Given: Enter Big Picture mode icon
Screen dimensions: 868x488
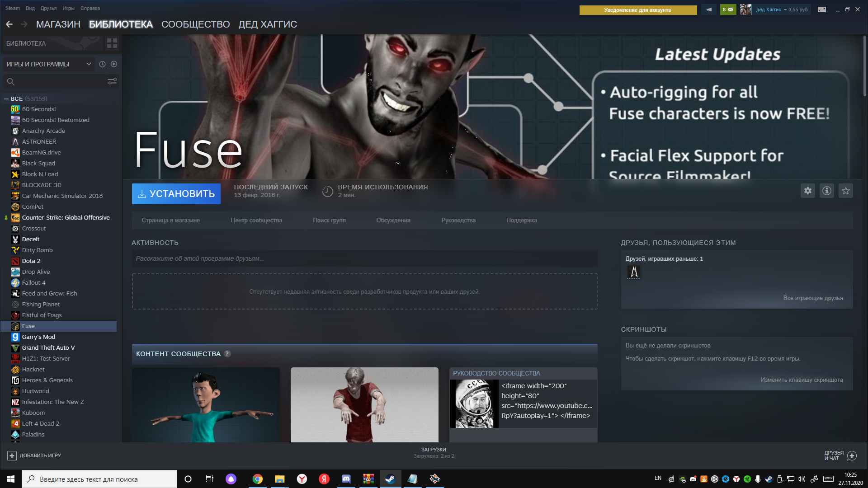Looking at the screenshot, I should coord(822,9).
